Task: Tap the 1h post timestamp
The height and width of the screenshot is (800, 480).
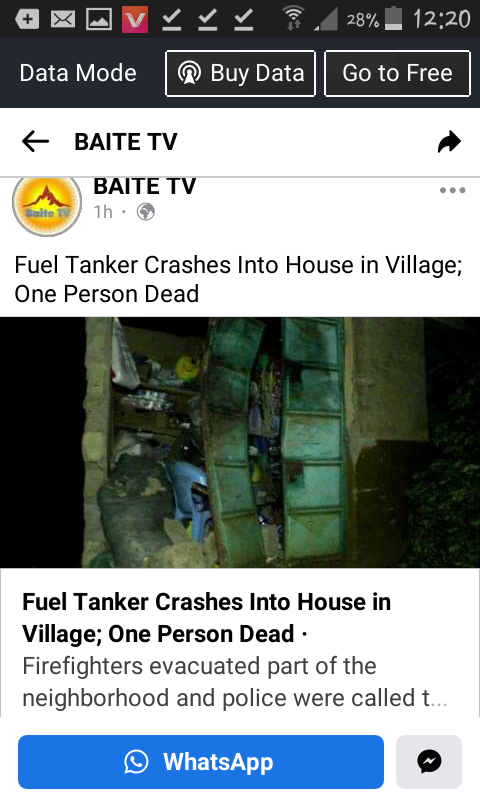Action: click(x=103, y=212)
